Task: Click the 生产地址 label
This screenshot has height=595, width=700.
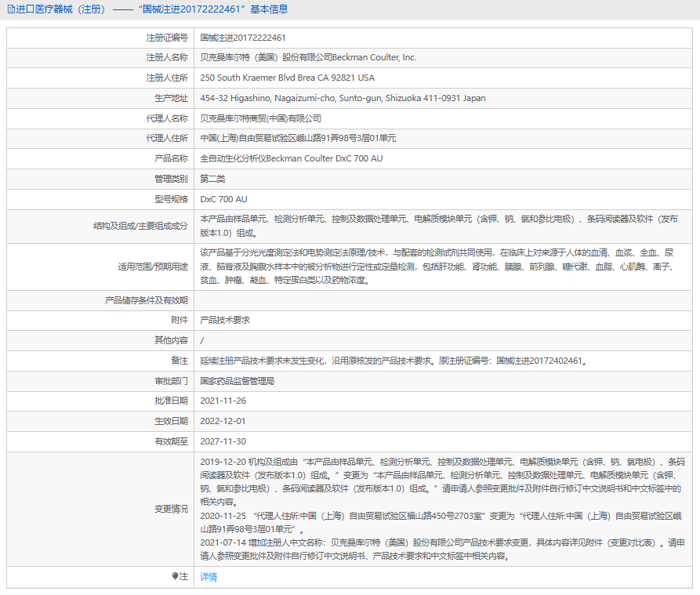Action: (172, 98)
